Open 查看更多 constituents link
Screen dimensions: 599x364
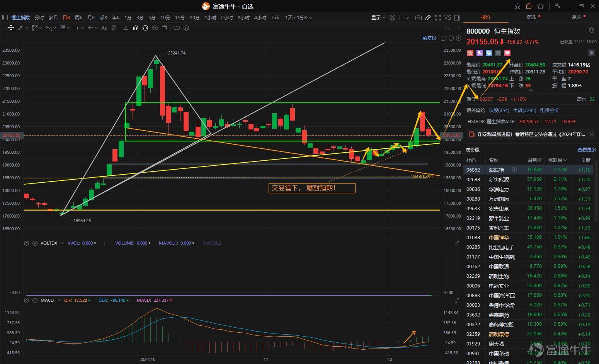point(587,150)
